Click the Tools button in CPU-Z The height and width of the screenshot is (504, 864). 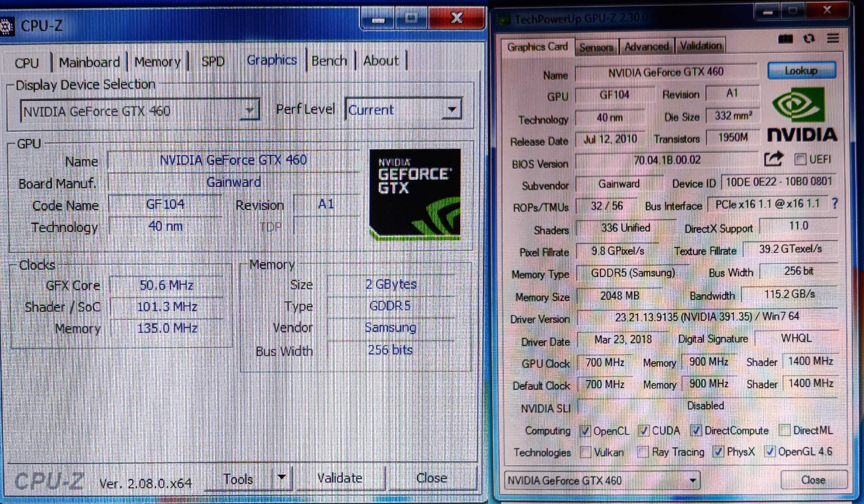[x=238, y=479]
